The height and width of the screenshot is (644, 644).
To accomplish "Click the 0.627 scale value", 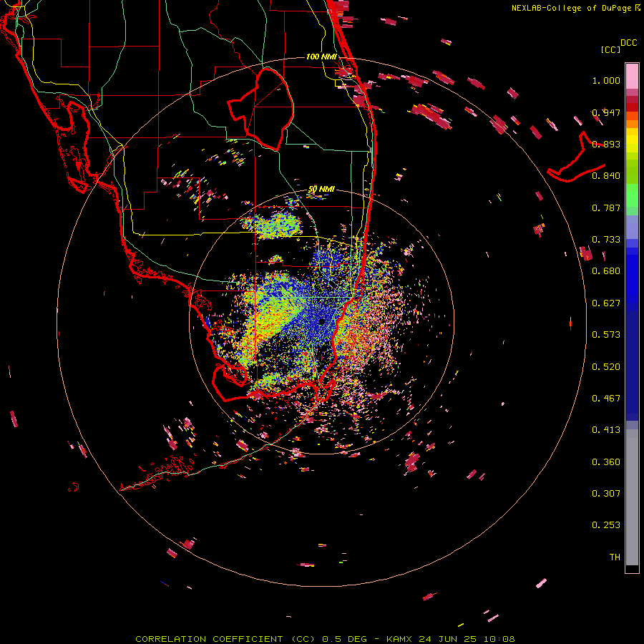I will [x=606, y=303].
